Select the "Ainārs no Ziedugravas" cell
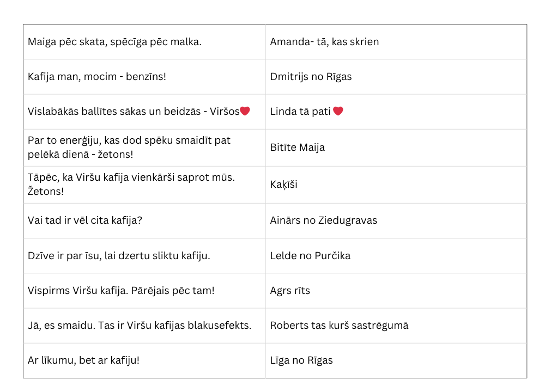Image resolution: width=545 pixels, height=392 pixels. (x=324, y=220)
